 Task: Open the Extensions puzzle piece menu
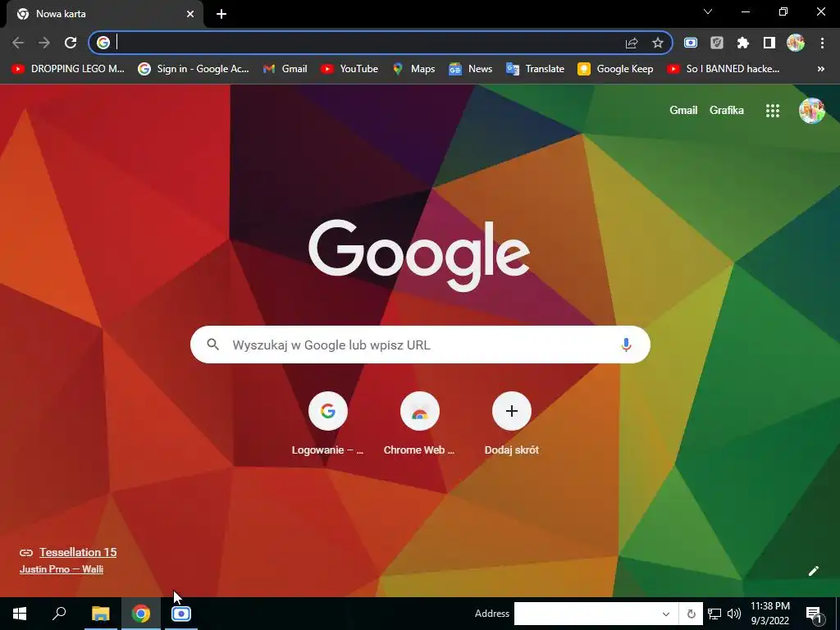743,43
